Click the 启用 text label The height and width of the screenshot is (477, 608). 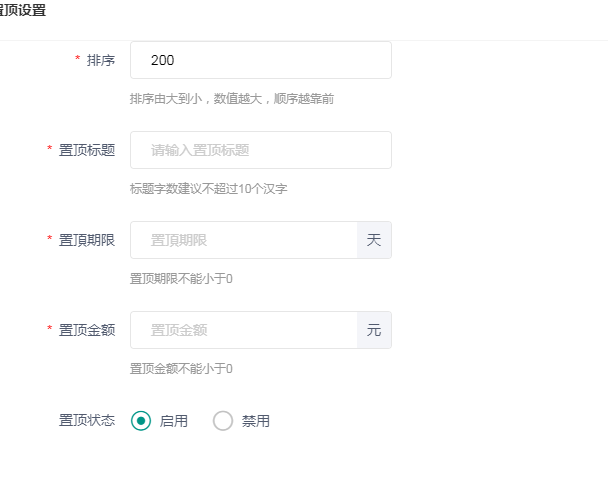click(174, 421)
